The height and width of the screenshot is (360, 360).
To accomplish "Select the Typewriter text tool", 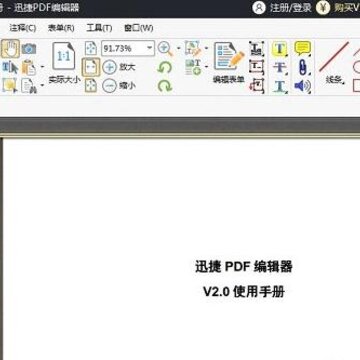I will coord(257,49).
